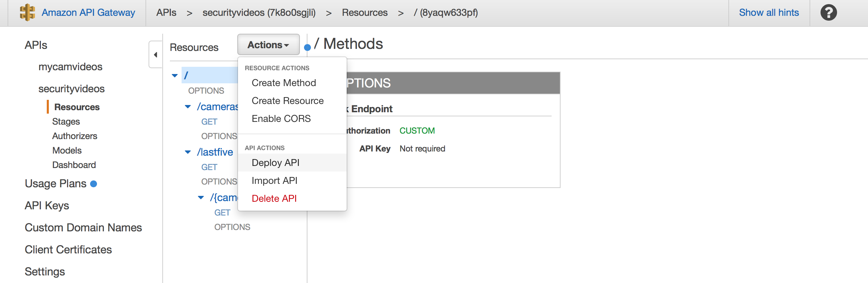
Task: Select the OPTIONS method under /{cam
Action: tap(232, 227)
